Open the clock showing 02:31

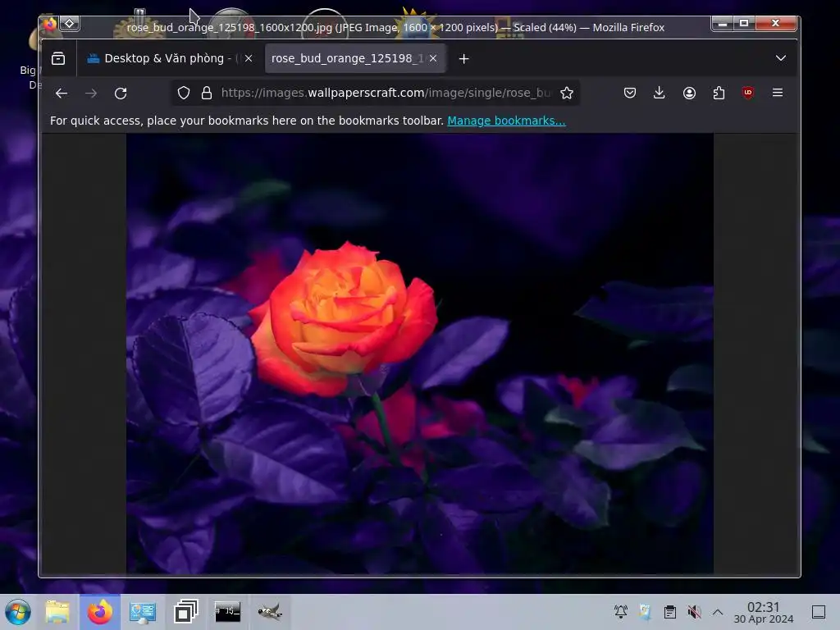point(764,612)
